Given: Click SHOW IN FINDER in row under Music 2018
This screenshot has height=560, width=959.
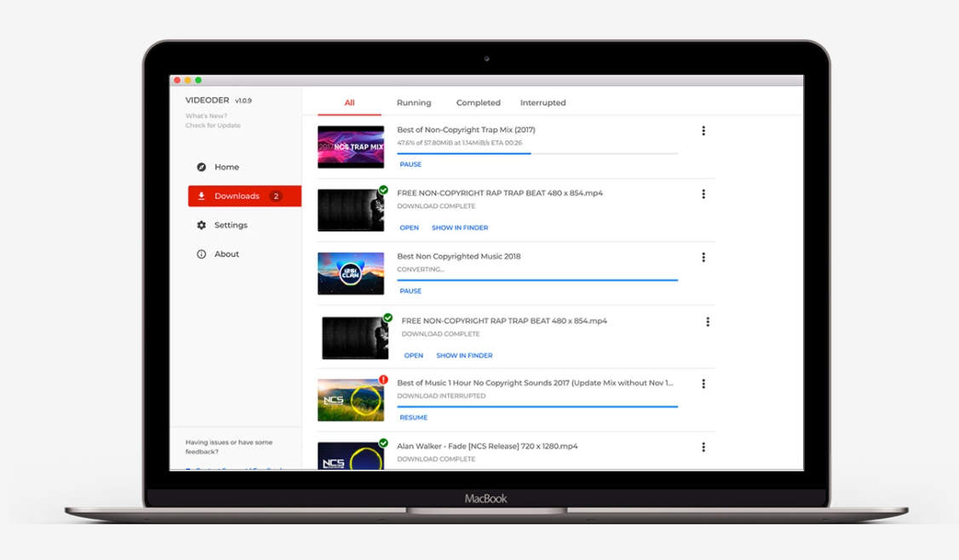Looking at the screenshot, I should coord(464,355).
